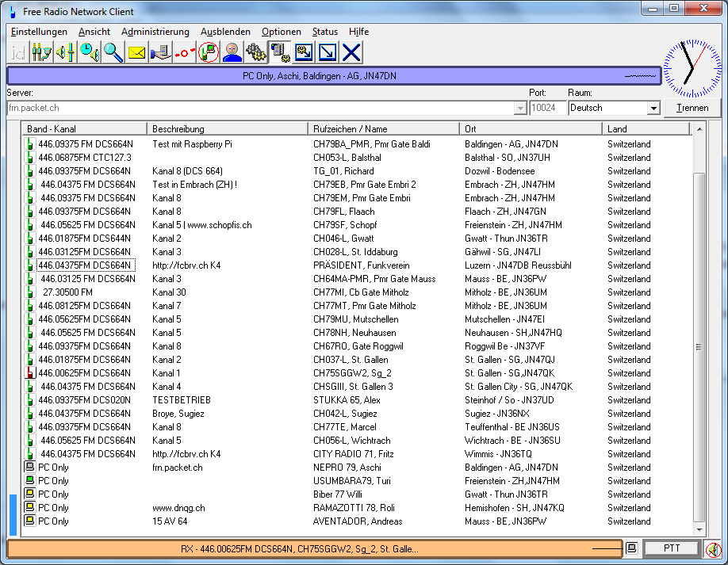
Task: Click the purple status bar showing PC Only, Aschi
Action: click(334, 76)
